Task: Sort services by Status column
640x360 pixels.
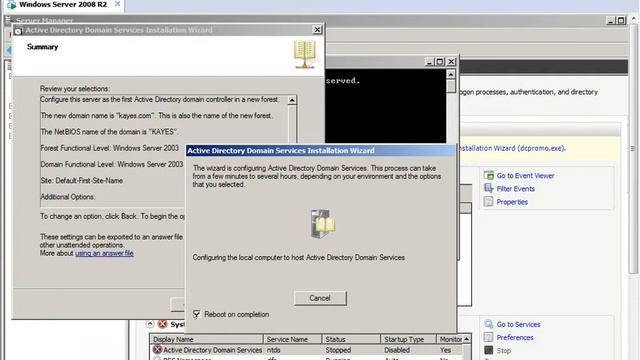Action: click(x=351, y=339)
